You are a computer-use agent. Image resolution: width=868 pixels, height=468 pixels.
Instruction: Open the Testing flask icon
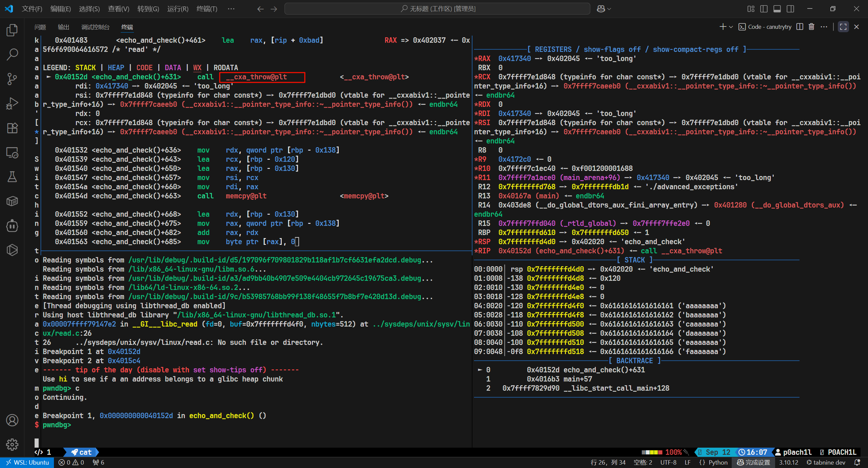pos(12,177)
